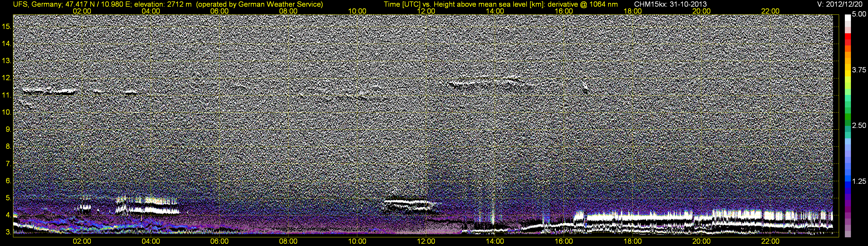Click the 14:00 label on the upper time axis

pos(495,11)
